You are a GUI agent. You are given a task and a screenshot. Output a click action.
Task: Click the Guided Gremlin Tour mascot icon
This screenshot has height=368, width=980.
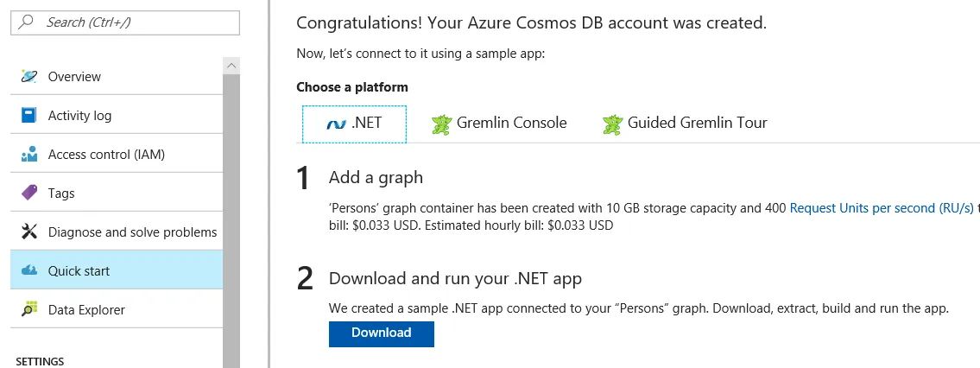pos(613,124)
